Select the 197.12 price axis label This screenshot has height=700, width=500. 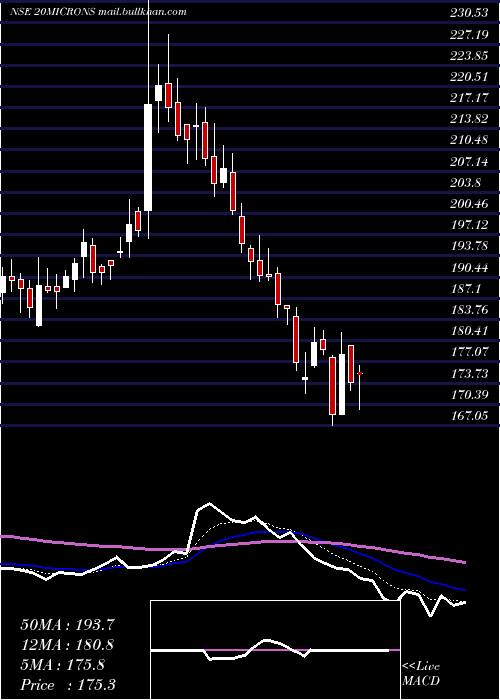pyautogui.click(x=469, y=225)
